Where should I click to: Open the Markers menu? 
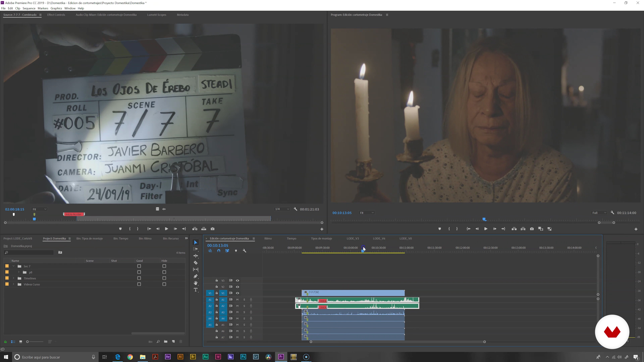coord(43,8)
